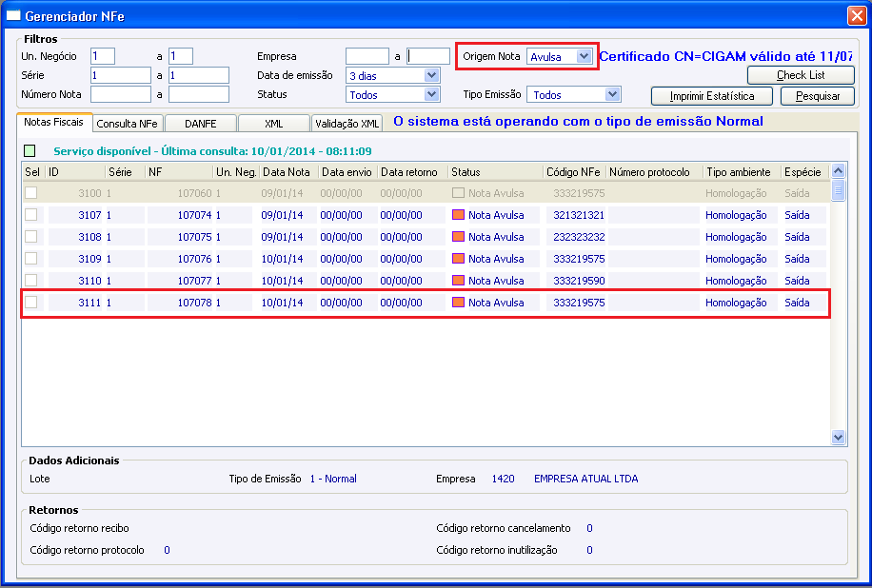Tick the checkbox for note ID 3110

[x=31, y=280]
